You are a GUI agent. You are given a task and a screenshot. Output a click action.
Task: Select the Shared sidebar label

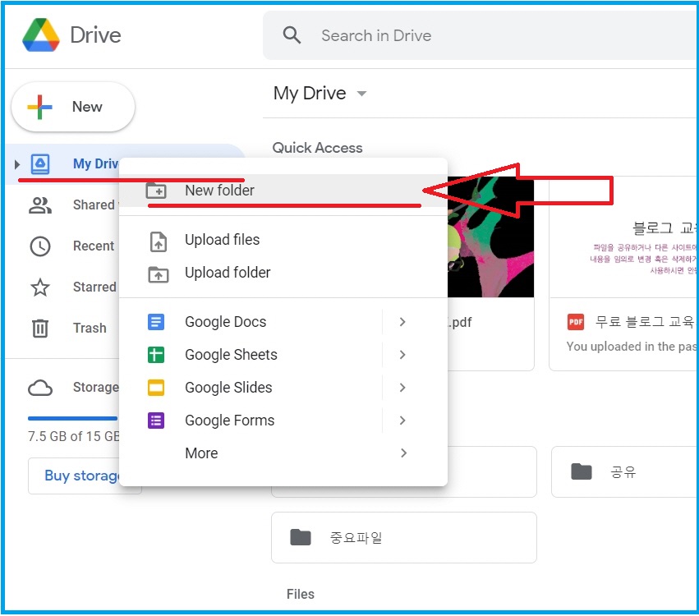[x=94, y=205]
